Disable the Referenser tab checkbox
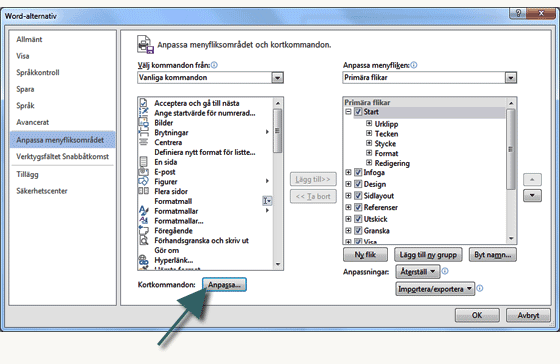Viewport: 560px width, 364px height. [358, 207]
